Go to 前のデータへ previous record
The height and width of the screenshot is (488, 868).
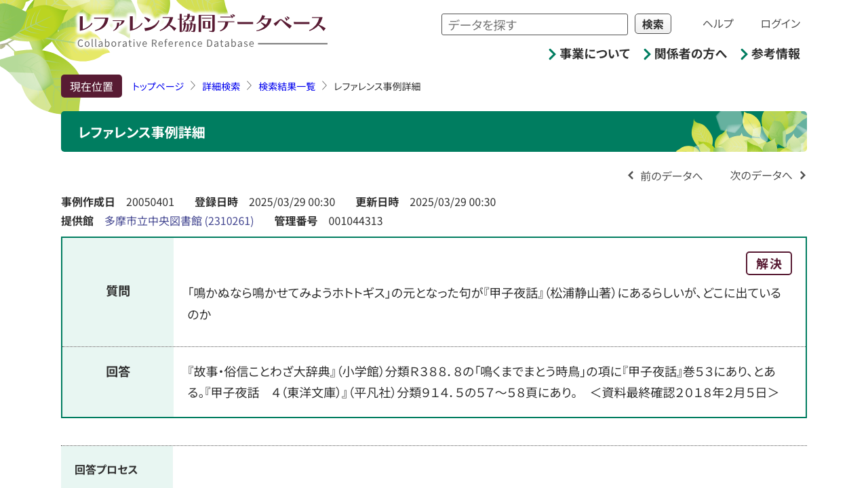click(x=665, y=176)
